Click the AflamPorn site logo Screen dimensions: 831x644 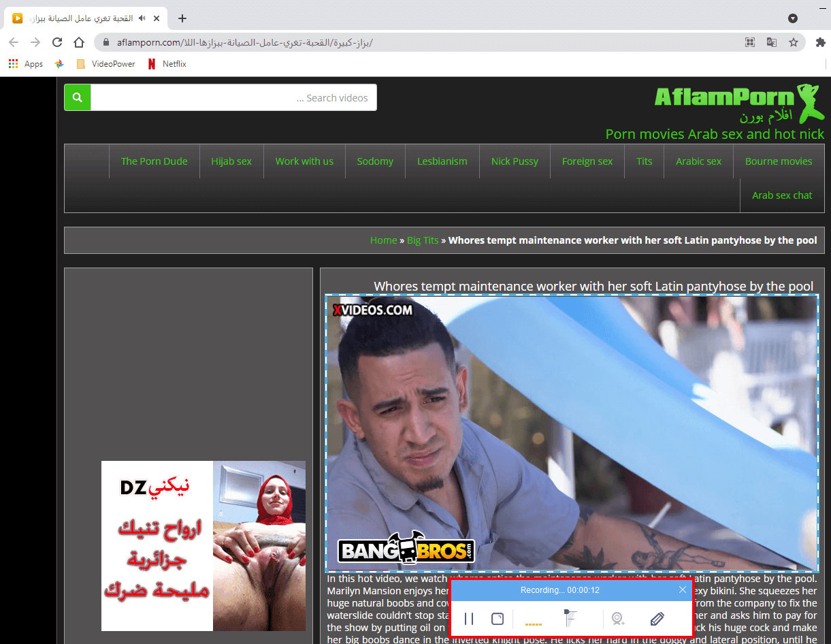pyautogui.click(x=739, y=103)
